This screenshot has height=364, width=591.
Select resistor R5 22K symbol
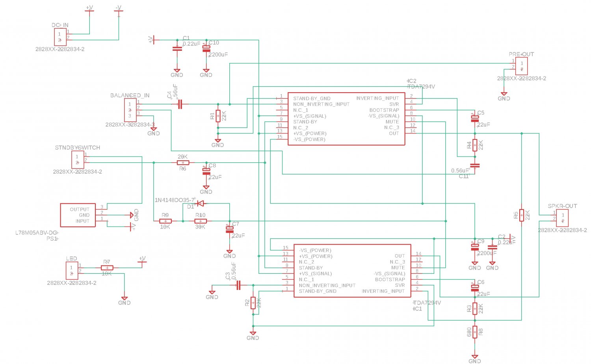click(522, 215)
